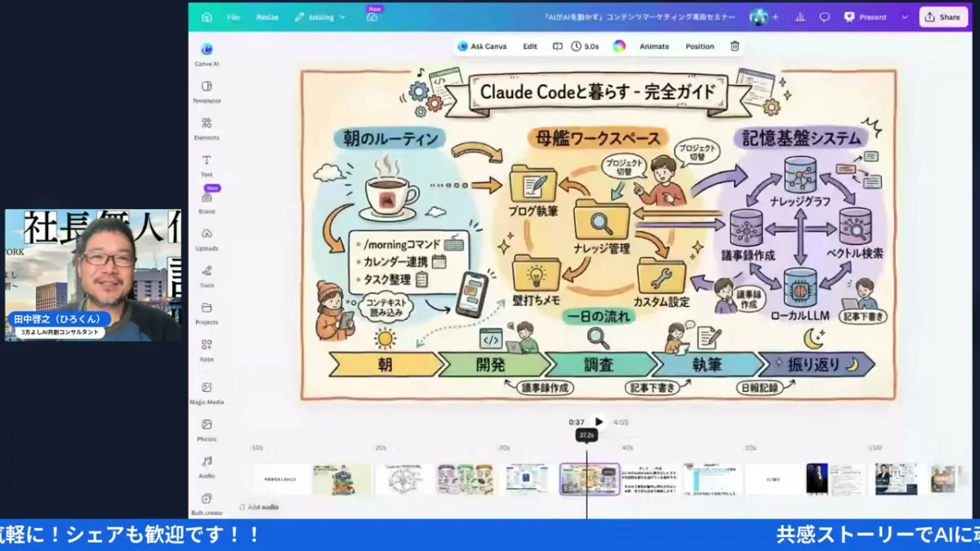The image size is (980, 551).
Task: Open the rainbow color picker swatch
Action: pyautogui.click(x=619, y=47)
